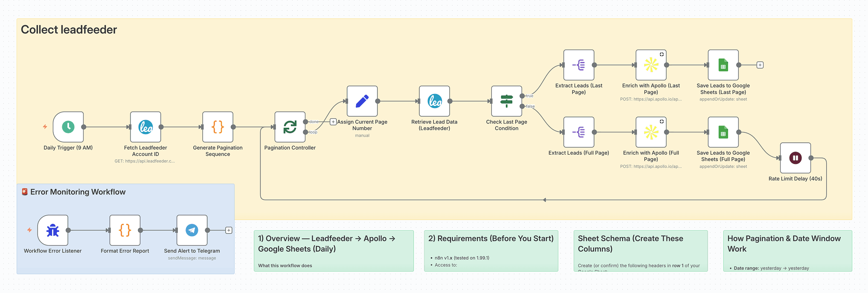
Task: Open the Check Last Page Condition node
Action: click(507, 101)
